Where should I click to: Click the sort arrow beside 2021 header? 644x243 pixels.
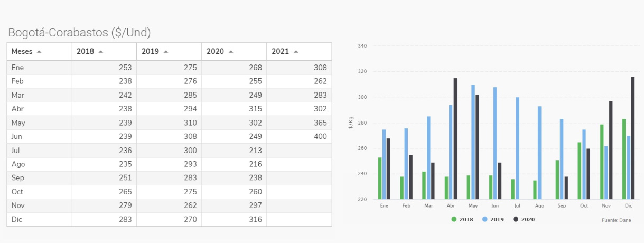click(296, 52)
